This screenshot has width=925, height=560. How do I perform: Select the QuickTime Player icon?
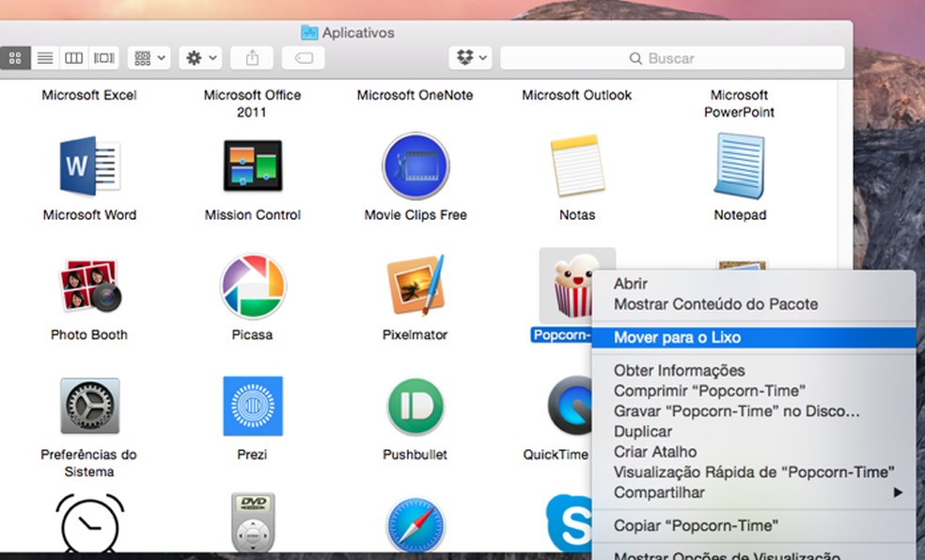pyautogui.click(x=570, y=406)
